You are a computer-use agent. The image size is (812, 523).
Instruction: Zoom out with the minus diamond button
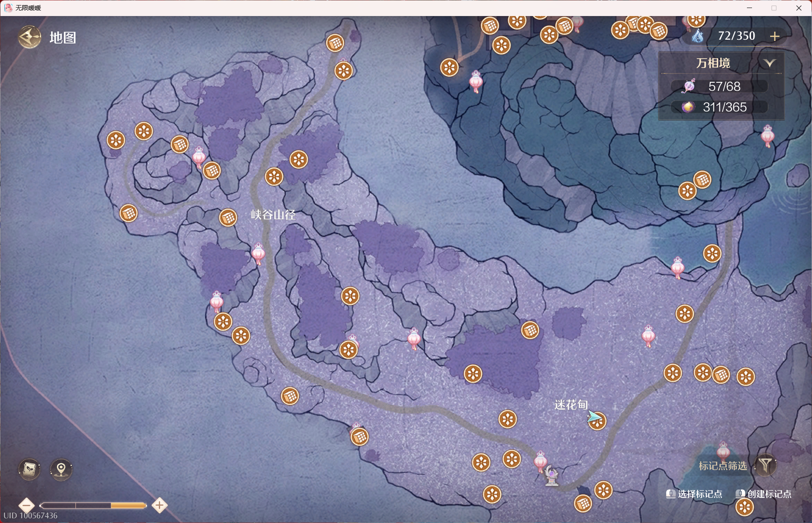(x=27, y=505)
